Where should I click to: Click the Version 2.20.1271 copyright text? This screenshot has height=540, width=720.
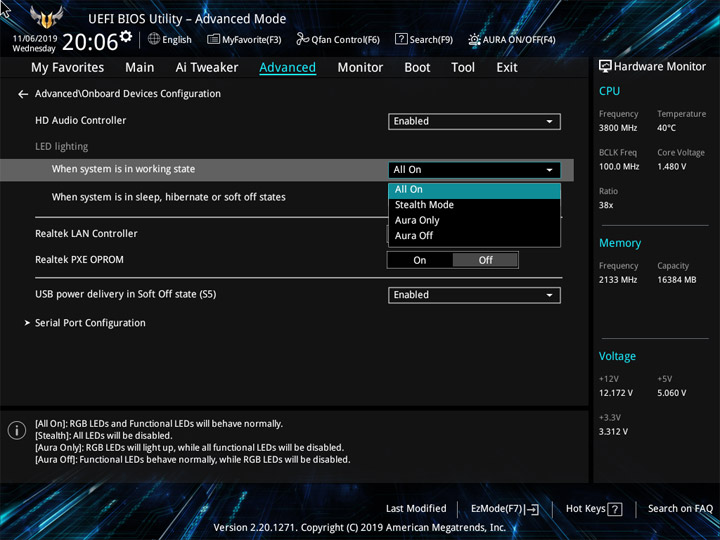[360, 528]
